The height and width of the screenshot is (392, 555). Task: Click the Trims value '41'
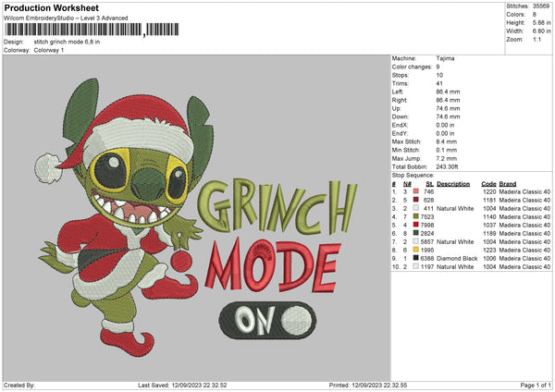coord(439,83)
